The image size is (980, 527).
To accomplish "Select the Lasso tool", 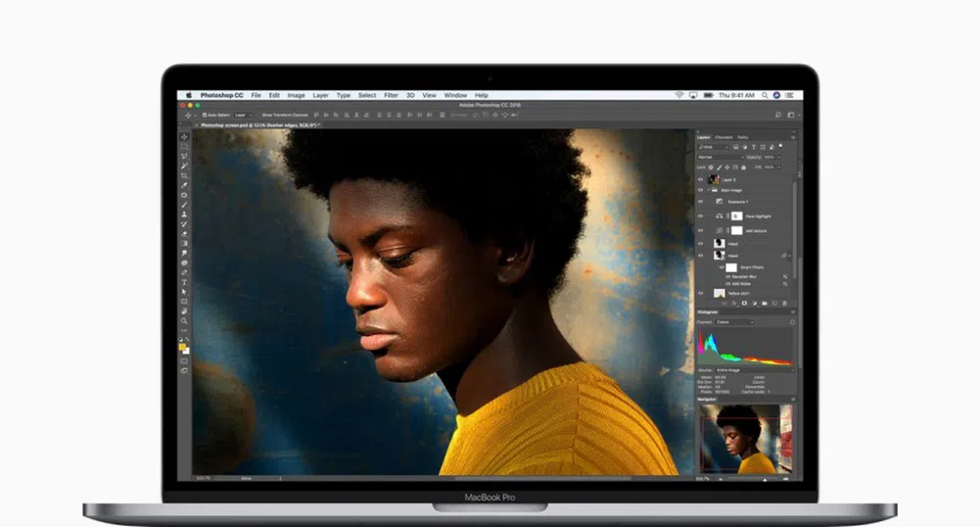I will coord(184,157).
